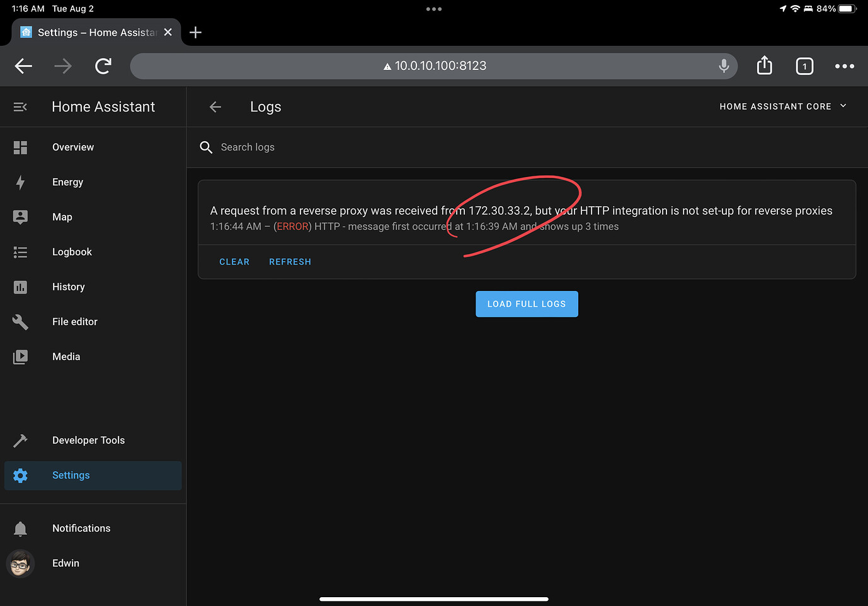Viewport: 868px width, 606px height.
Task: Open the File editor wrench icon
Action: pos(20,321)
